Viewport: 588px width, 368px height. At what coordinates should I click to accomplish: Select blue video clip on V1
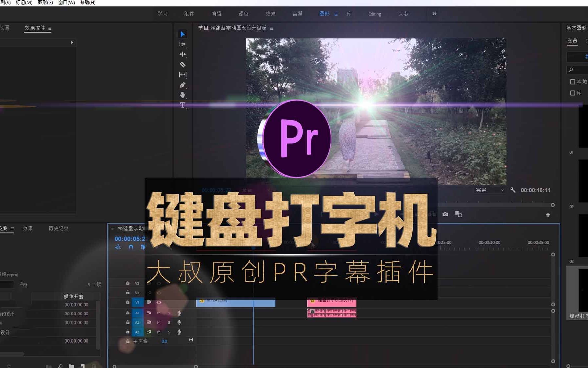click(236, 302)
